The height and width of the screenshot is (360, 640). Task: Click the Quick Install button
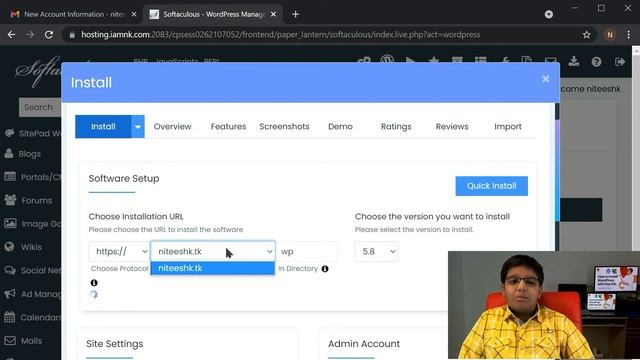coord(491,186)
